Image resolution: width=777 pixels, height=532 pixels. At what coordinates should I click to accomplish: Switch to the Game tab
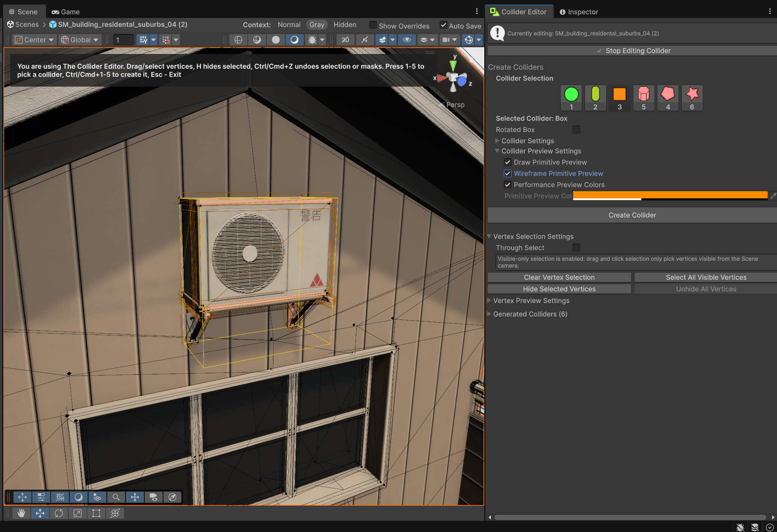click(66, 12)
